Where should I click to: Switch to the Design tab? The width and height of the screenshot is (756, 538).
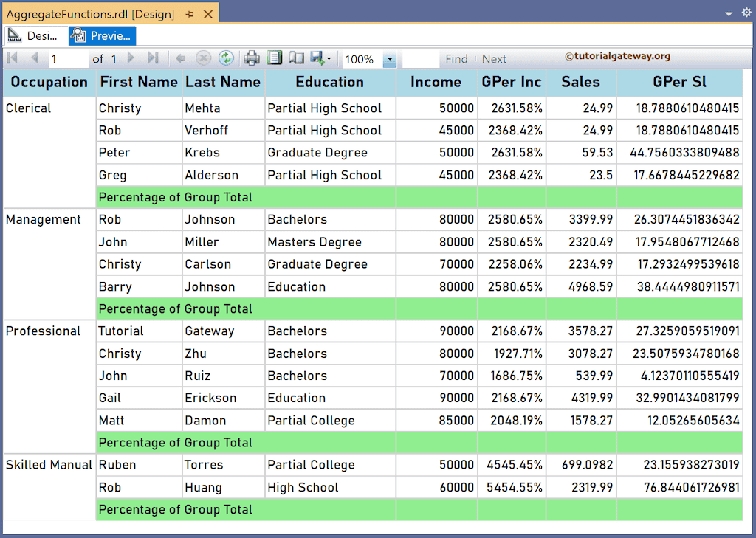click(x=35, y=35)
